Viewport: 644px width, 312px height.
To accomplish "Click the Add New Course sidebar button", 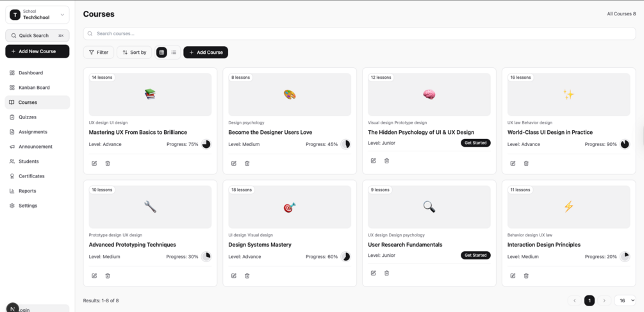I will click(37, 51).
